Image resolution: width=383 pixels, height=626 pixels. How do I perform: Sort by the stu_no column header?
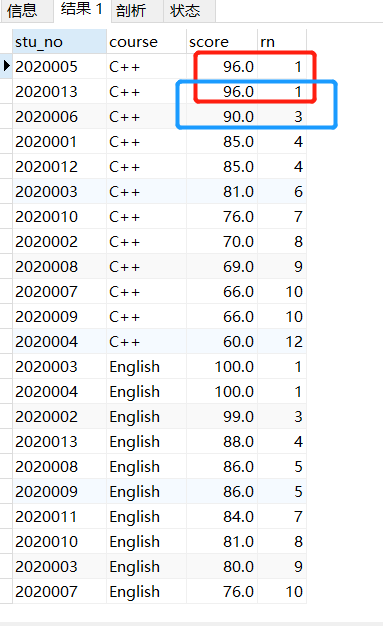(60, 42)
